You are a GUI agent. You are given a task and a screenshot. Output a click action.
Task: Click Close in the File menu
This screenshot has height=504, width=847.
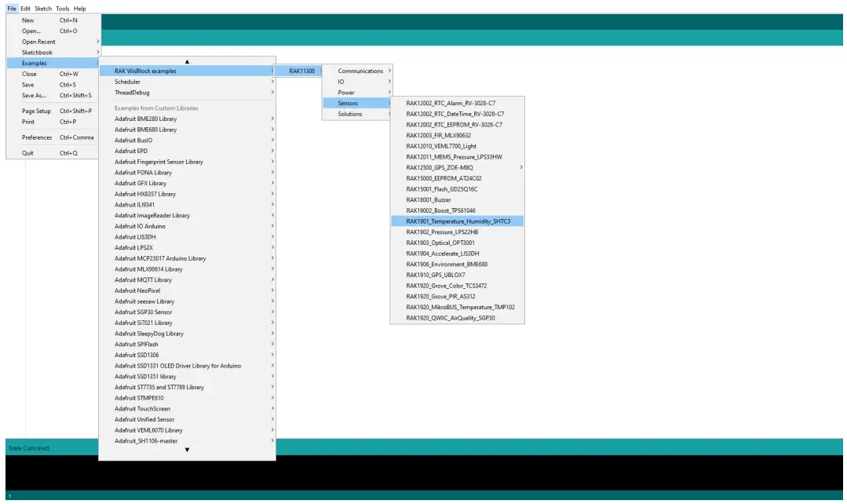[x=53, y=74]
